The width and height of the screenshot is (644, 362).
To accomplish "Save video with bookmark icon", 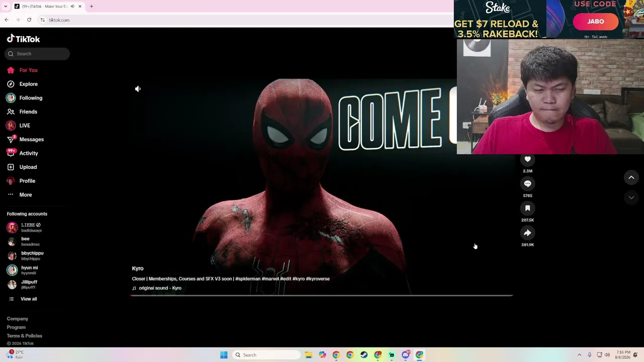I will (527, 208).
